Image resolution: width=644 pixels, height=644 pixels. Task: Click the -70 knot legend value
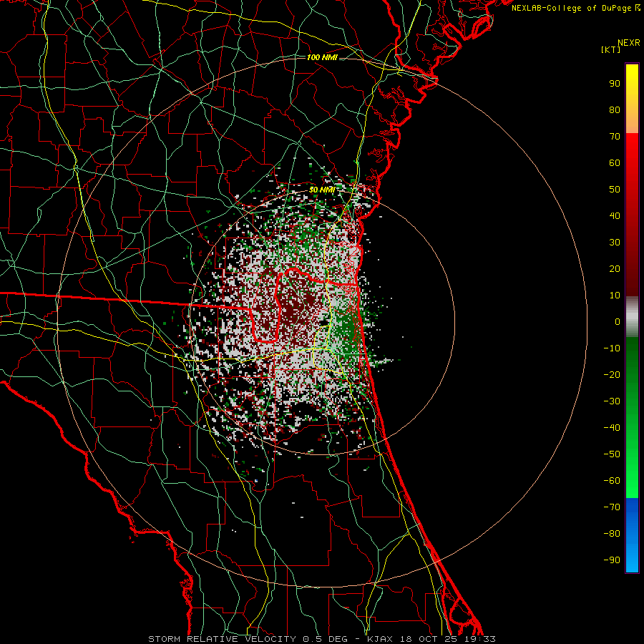coord(612,507)
